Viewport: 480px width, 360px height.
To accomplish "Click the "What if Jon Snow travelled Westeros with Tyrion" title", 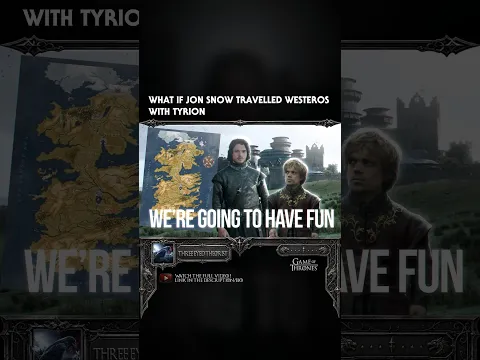I will tap(239, 105).
